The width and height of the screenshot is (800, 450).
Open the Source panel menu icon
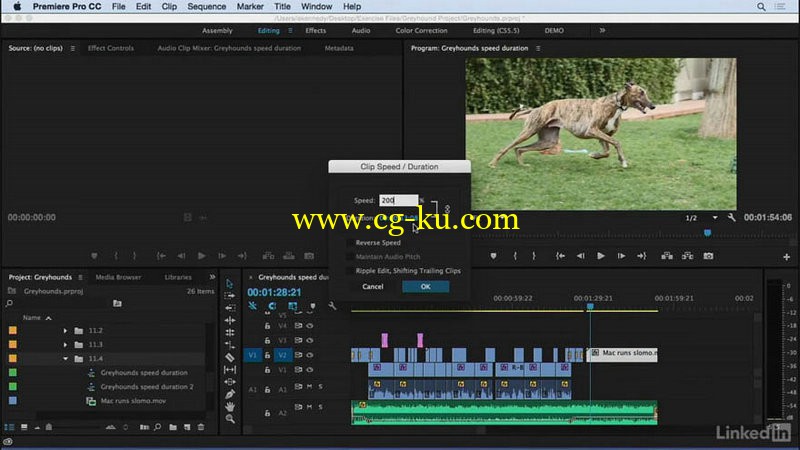(x=72, y=48)
